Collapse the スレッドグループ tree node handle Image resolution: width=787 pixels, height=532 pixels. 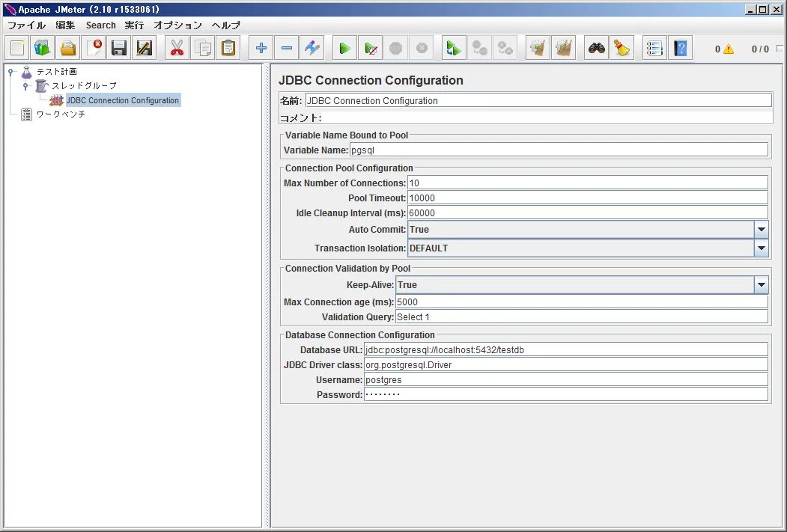pos(25,86)
